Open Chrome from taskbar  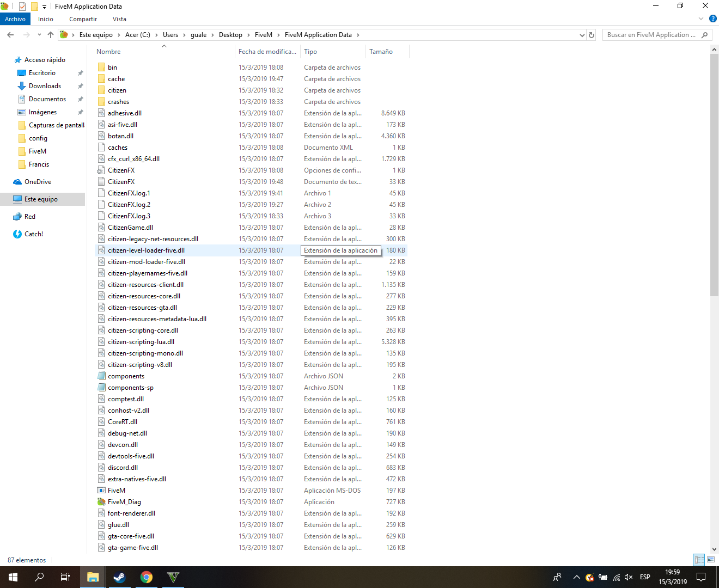(146, 577)
